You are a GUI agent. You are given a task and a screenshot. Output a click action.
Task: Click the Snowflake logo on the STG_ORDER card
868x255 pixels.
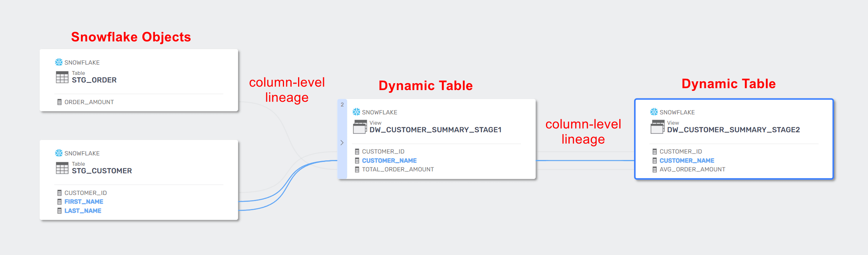[59, 62]
